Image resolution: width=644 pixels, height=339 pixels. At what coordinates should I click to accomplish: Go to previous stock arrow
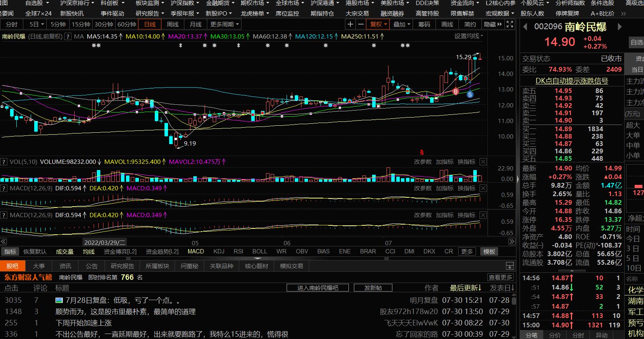[525, 27]
